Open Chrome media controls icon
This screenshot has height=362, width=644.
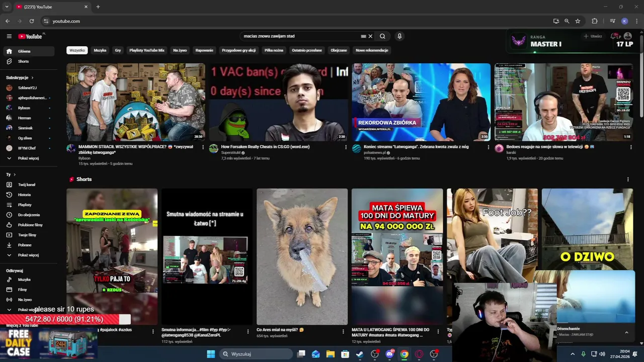612,21
